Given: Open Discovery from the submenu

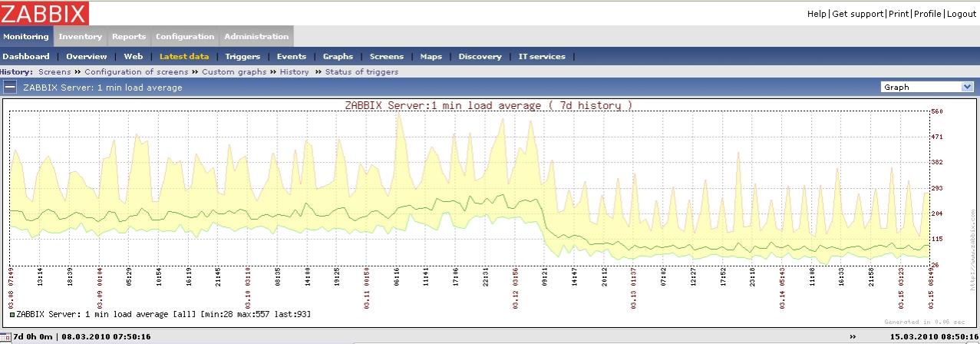Looking at the screenshot, I should [480, 57].
